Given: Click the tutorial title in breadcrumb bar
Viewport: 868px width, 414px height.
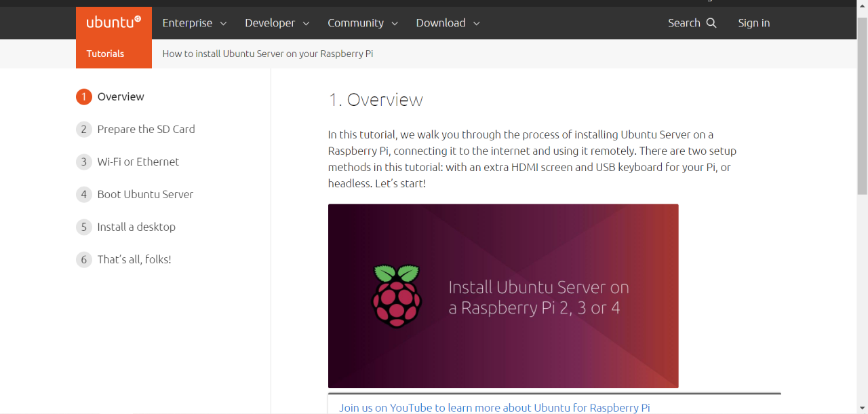Looking at the screenshot, I should coord(268,54).
